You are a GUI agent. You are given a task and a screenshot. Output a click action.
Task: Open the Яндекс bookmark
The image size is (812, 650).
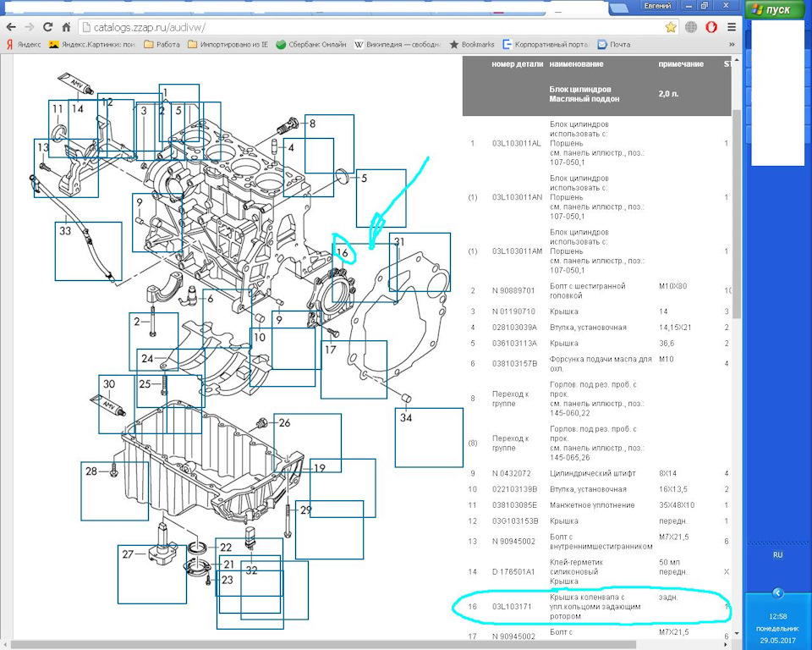24,45
